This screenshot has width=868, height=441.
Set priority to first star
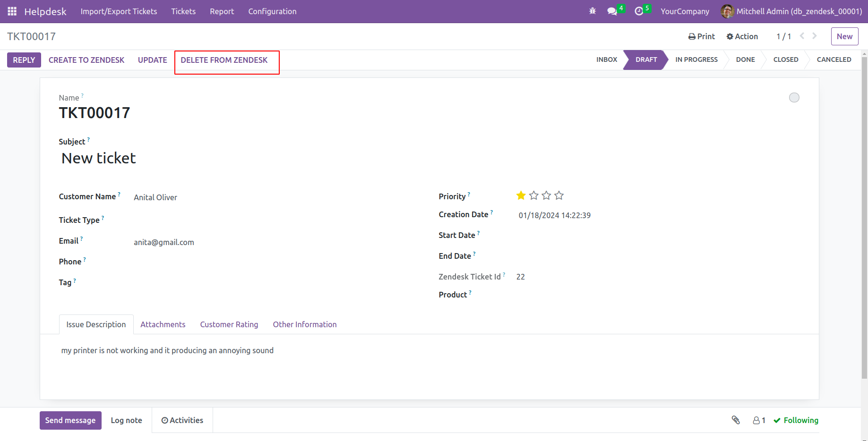[521, 195]
